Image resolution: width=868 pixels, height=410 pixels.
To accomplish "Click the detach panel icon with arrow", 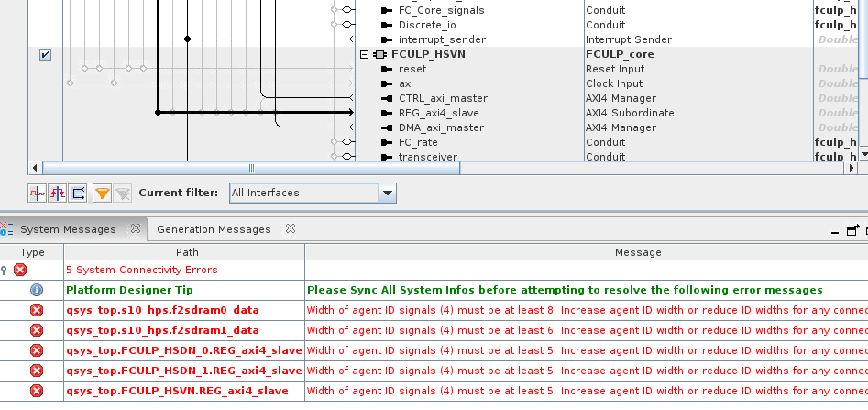I will [x=853, y=230].
